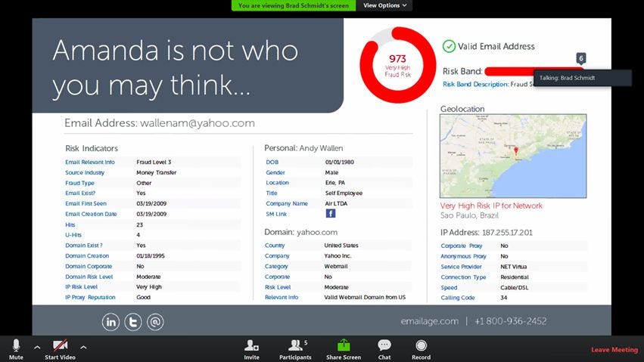
Task: Click the 'Domain Risk Level' label
Action: tap(89, 277)
